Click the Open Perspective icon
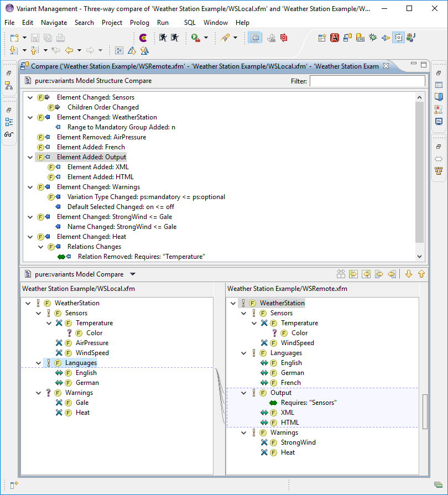Image resolution: width=448 pixels, height=495 pixels. pyautogui.click(x=322, y=38)
